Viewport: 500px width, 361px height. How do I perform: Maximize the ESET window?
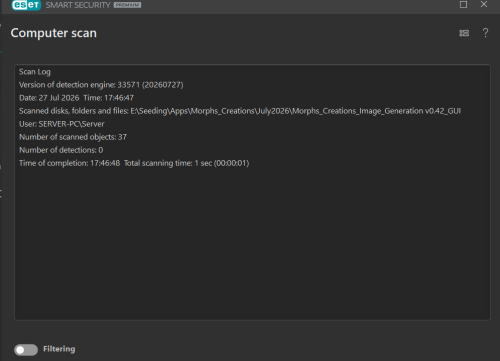click(463, 4)
